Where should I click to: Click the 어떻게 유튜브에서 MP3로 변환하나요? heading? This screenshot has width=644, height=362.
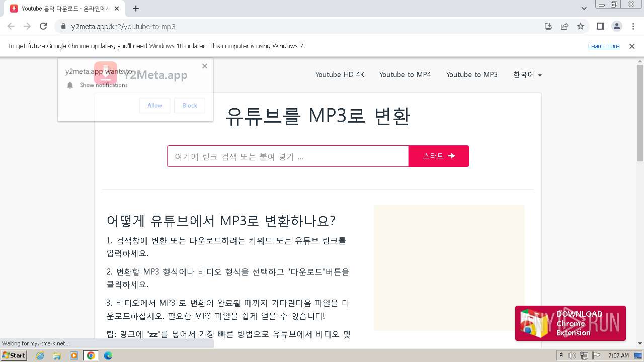point(221,221)
